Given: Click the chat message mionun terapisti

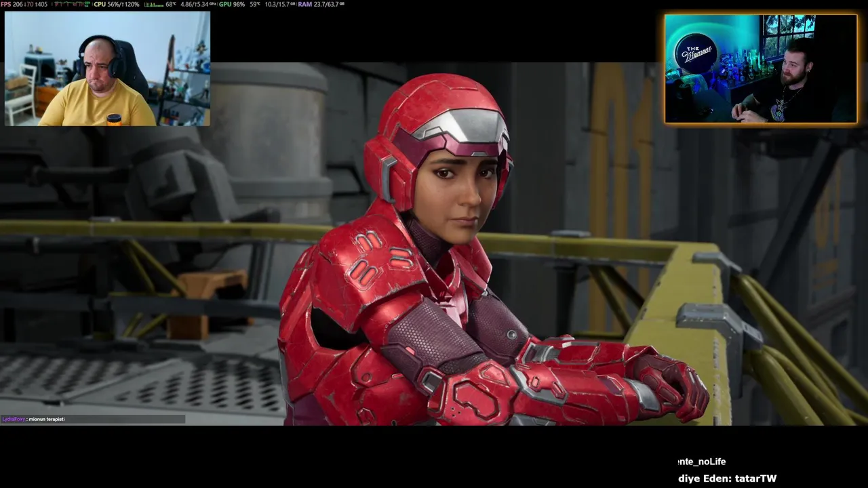Looking at the screenshot, I should pos(47,419).
